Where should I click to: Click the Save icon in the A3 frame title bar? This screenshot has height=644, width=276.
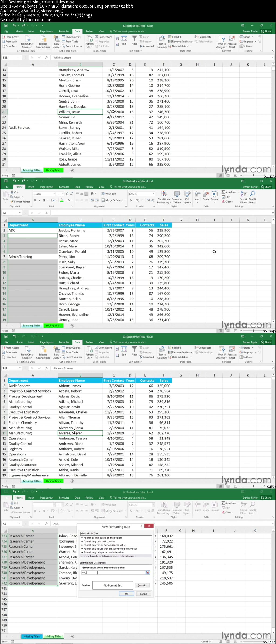coord(6,181)
